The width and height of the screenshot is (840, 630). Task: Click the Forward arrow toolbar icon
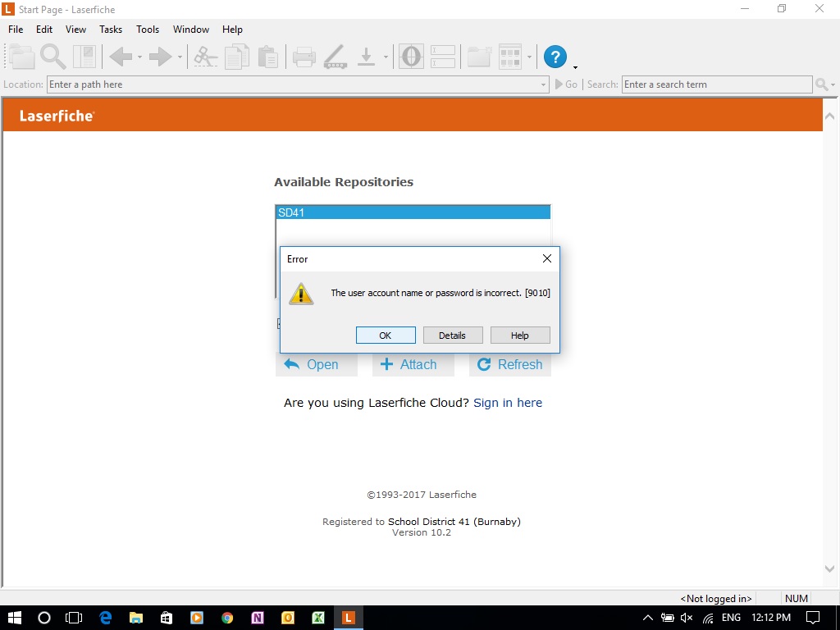[161, 57]
